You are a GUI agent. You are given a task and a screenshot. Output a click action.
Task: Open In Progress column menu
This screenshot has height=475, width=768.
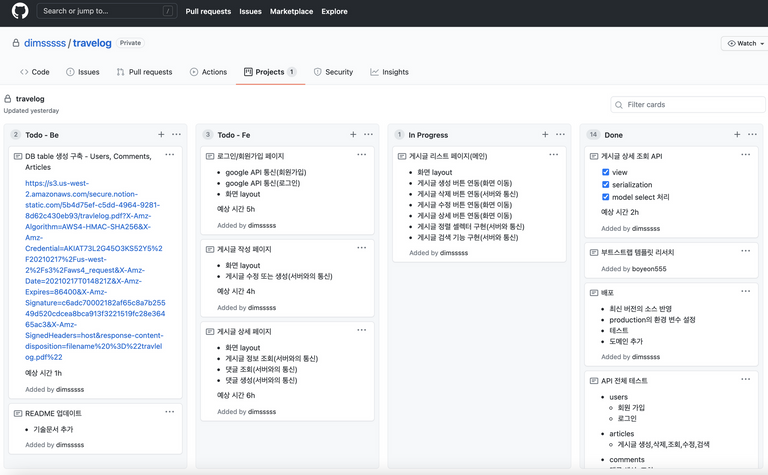pos(560,134)
